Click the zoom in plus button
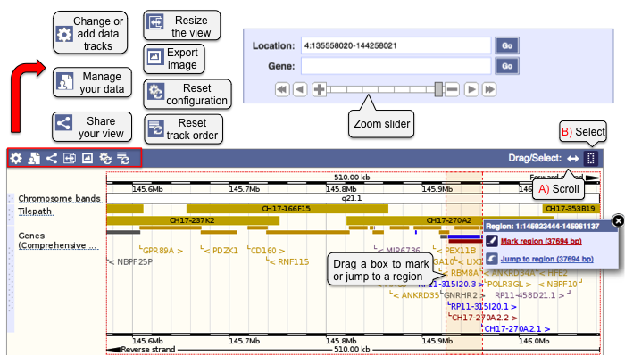This screenshot has height=364, width=633. click(x=319, y=89)
